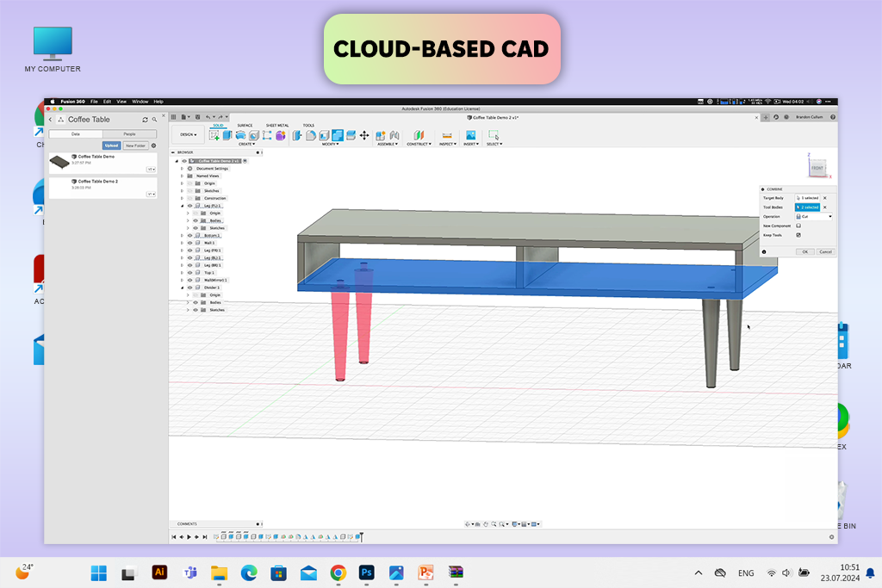
Task: Undo the last action
Action: click(208, 117)
